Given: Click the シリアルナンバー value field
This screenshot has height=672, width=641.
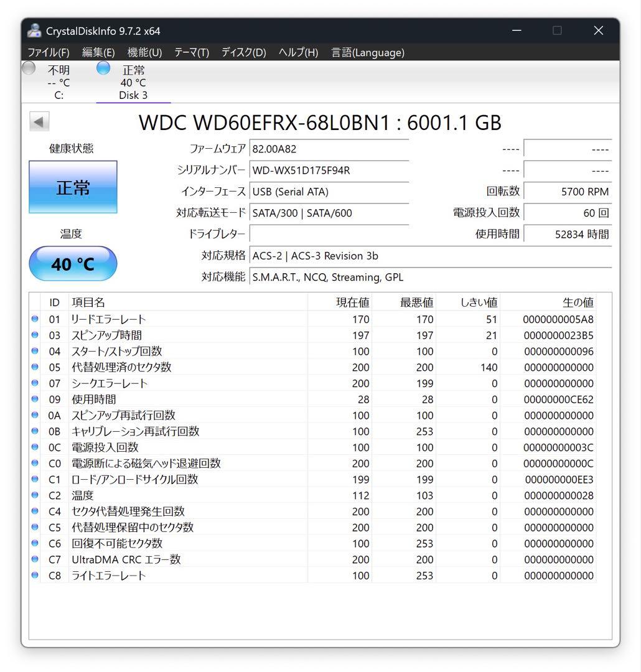Looking at the screenshot, I should [x=329, y=170].
